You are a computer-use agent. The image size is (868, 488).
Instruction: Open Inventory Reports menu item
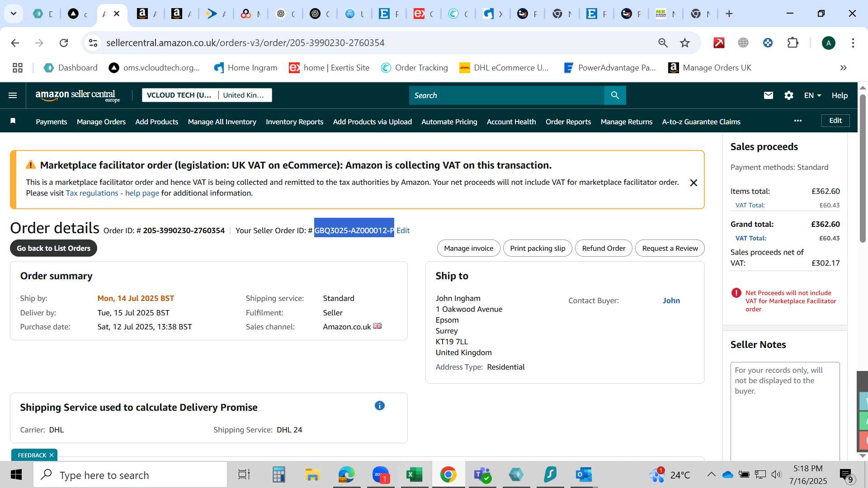[294, 122]
